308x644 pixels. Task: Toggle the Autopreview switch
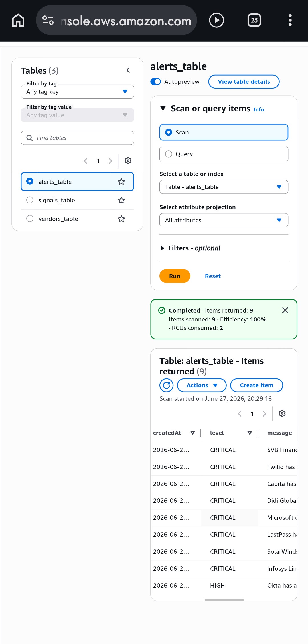[156, 82]
